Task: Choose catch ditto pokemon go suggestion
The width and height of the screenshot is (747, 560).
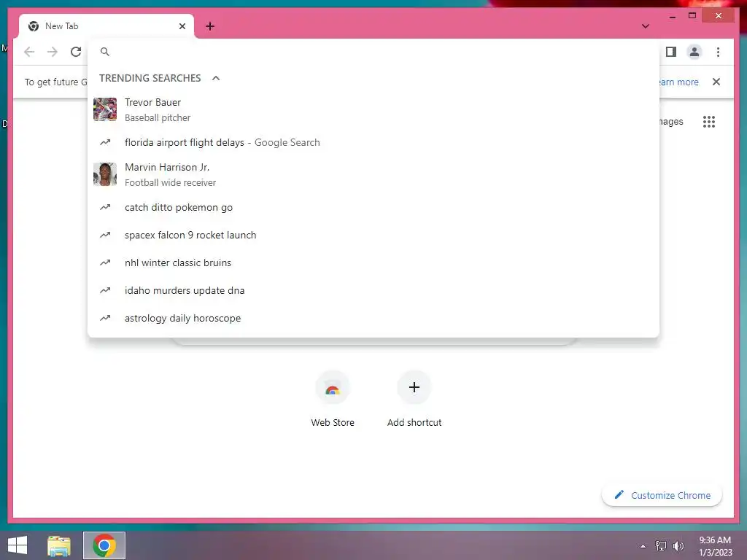Action: [x=373, y=208]
